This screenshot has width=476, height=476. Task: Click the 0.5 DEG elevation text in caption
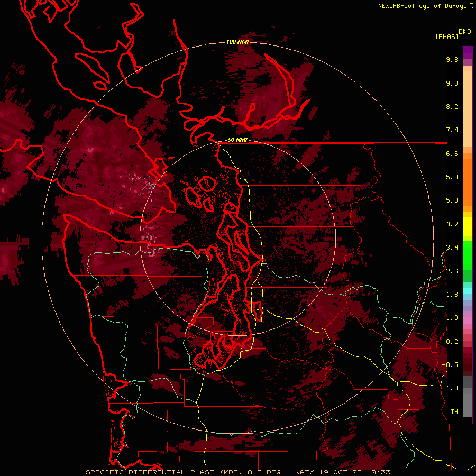265,472
